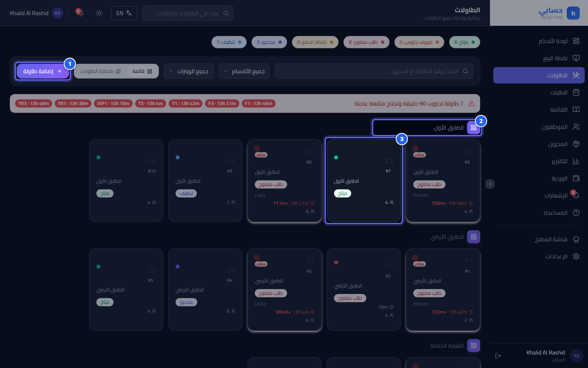Click the clock icon on table F1 timer
Viewport: 588px width, 368px height.
(x=471, y=203)
